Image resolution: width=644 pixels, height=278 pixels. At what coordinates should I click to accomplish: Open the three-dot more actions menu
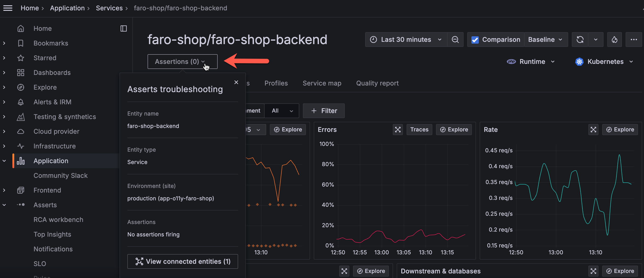coord(633,40)
